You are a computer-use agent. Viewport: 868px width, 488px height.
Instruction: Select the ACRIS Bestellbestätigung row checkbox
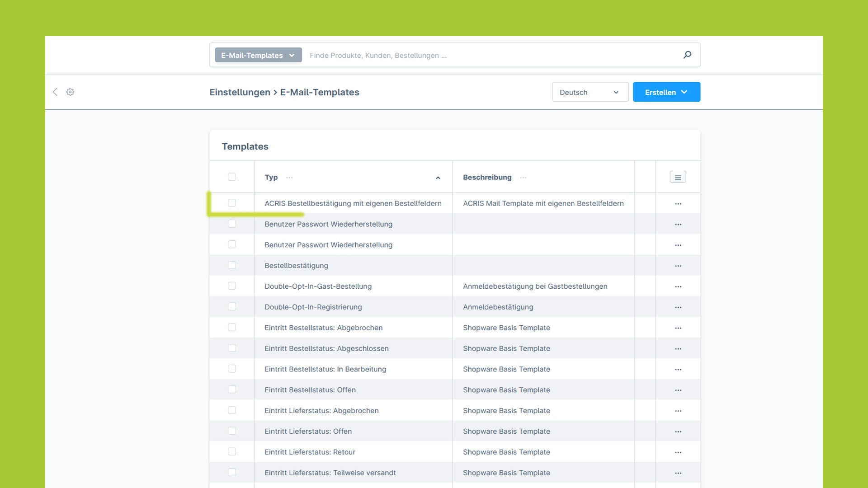(232, 203)
